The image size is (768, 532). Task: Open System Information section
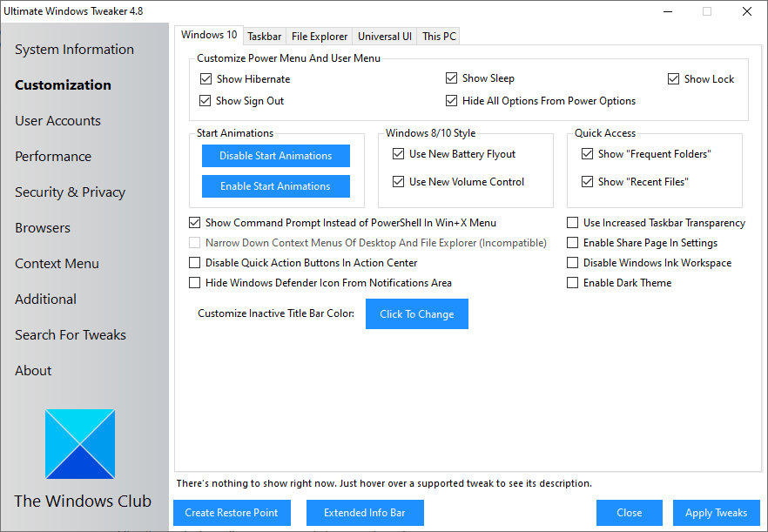[x=73, y=49]
